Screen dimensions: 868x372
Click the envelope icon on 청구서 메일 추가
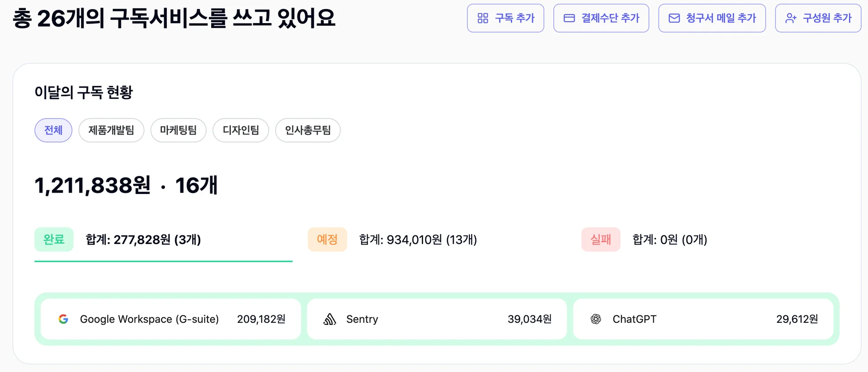pyautogui.click(x=674, y=18)
